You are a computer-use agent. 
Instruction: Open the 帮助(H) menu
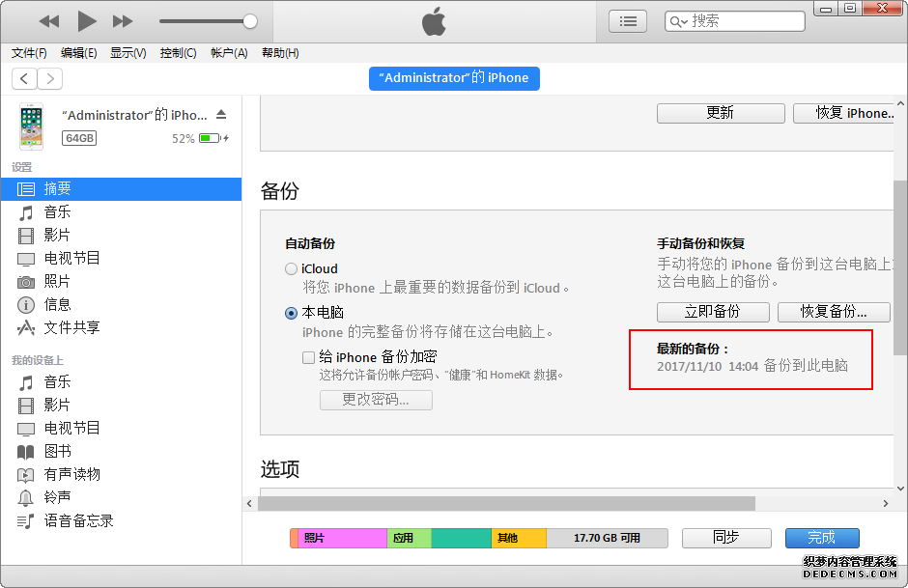point(280,53)
